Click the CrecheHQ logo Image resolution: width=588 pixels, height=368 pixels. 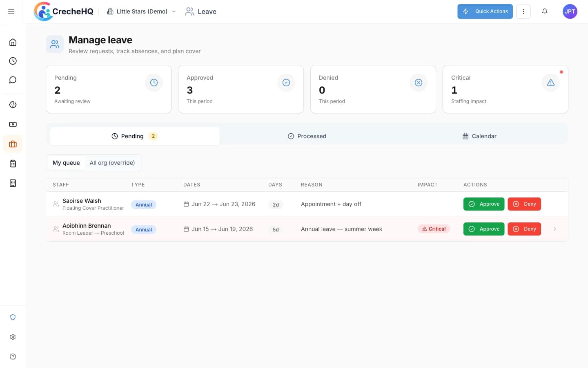pos(64,11)
